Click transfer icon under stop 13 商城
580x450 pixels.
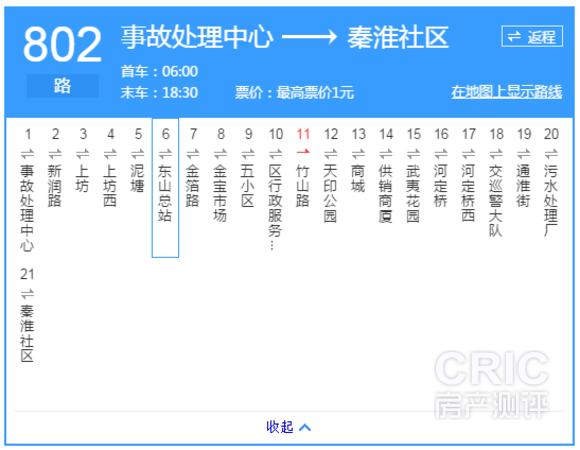pos(358,153)
